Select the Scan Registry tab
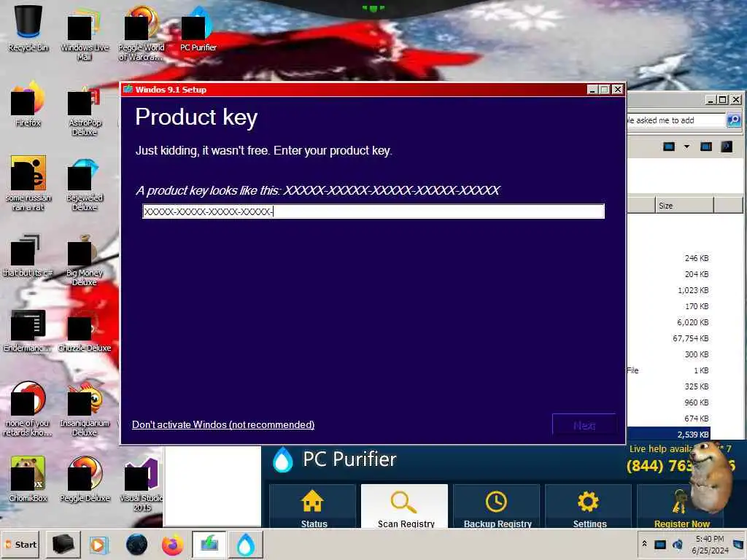747x560 pixels. [404, 507]
